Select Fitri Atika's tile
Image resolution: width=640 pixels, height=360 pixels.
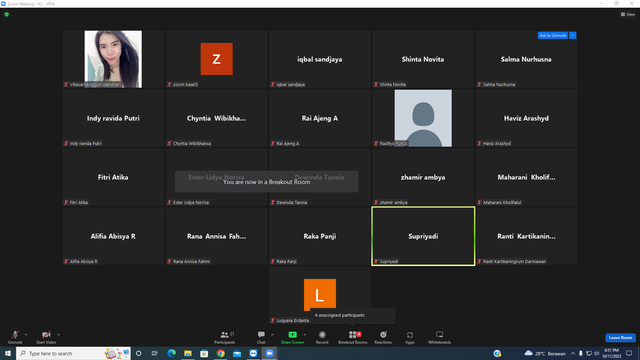tap(113, 177)
